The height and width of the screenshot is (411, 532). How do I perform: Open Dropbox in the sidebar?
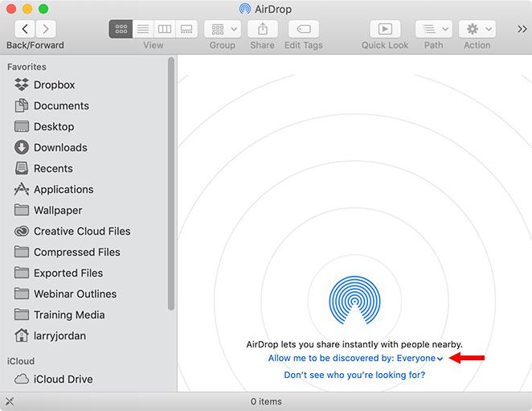[45, 84]
